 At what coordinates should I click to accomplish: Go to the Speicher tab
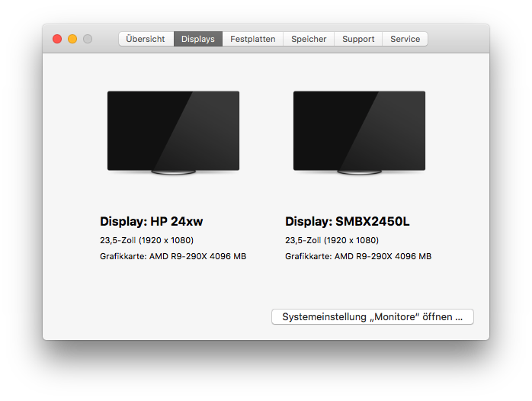(x=309, y=39)
